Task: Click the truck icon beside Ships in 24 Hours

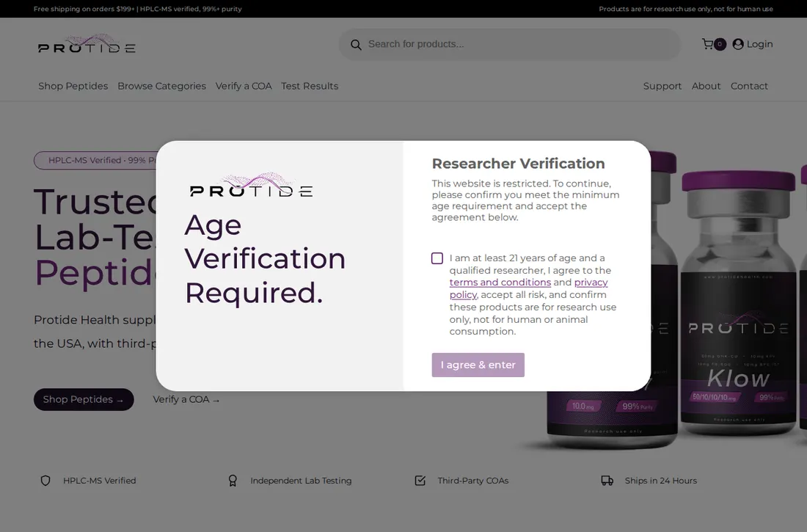Action: [x=607, y=481]
